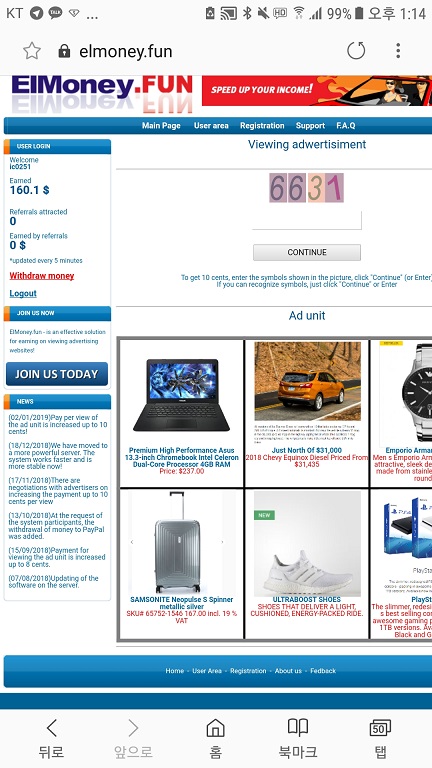Viewport: 432px width, 768px height.
Task: Reload the page with refresh icon
Action: point(356,50)
